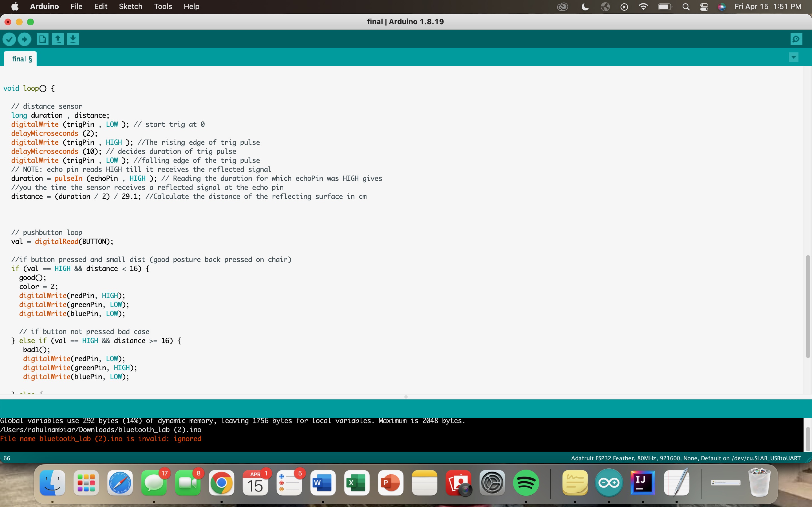Click the Upload arrow button
The height and width of the screenshot is (507, 812).
click(x=25, y=39)
